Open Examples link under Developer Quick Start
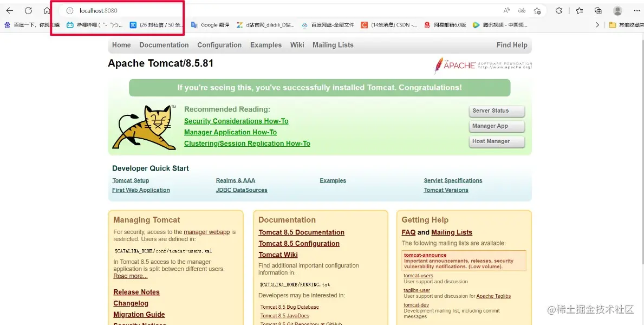This screenshot has height=325, width=644. (333, 180)
